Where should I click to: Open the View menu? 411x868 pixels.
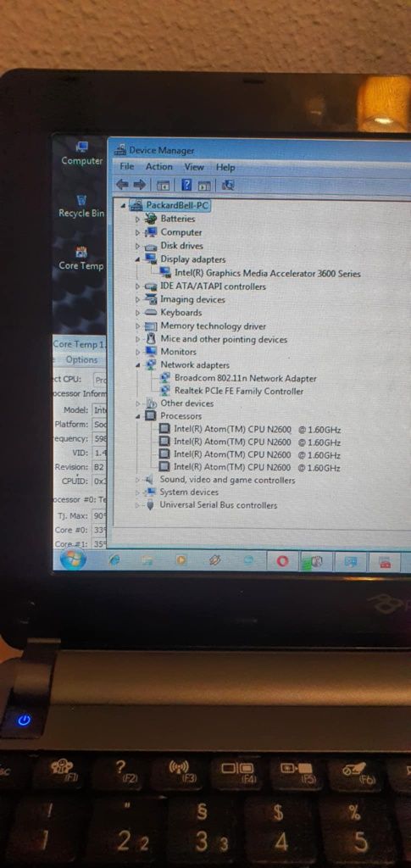point(194,167)
